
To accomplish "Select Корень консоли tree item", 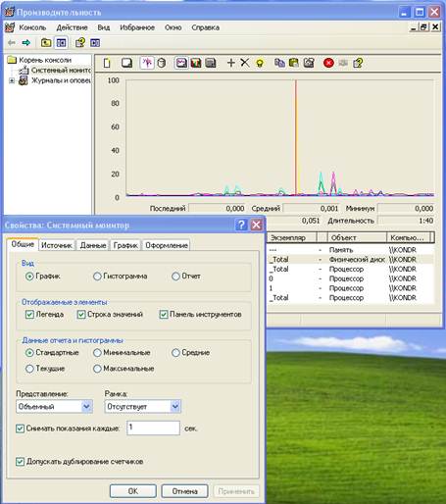I will (39, 60).
